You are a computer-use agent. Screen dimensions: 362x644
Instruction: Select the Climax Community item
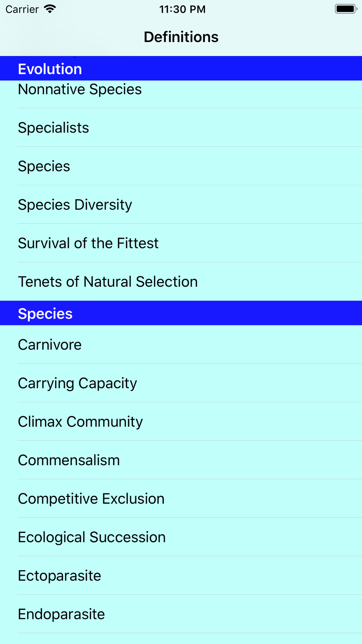(181, 421)
